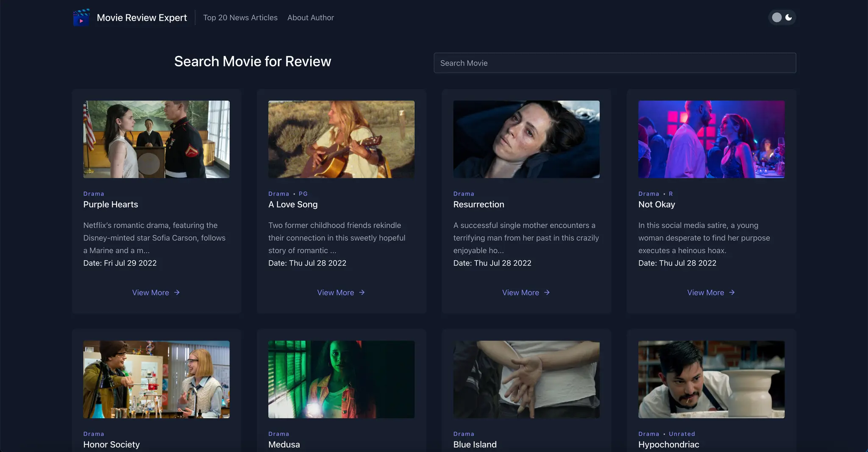This screenshot has height=452, width=868.
Task: Click the moon icon in theme switch
Action: click(789, 17)
